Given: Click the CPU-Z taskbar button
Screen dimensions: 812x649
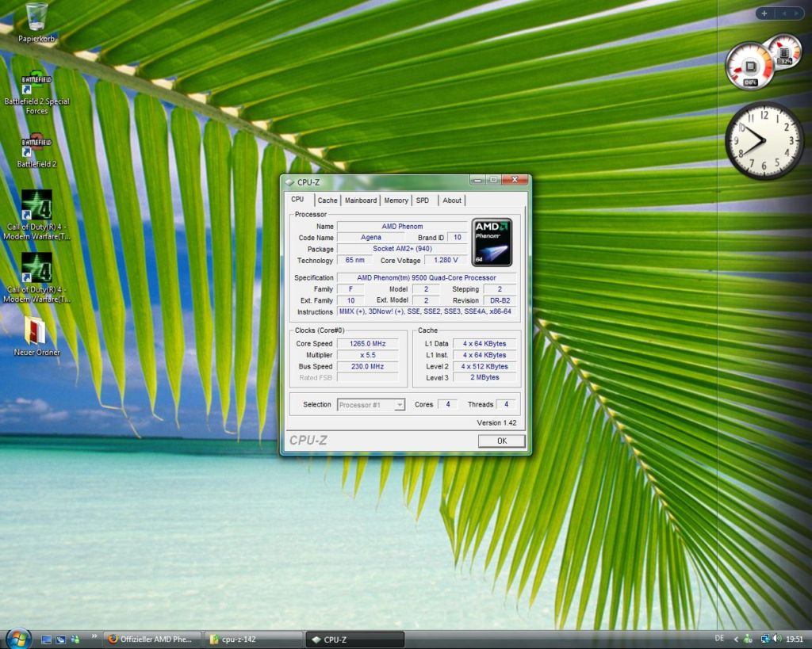Looking at the screenshot, I should coord(355,639).
